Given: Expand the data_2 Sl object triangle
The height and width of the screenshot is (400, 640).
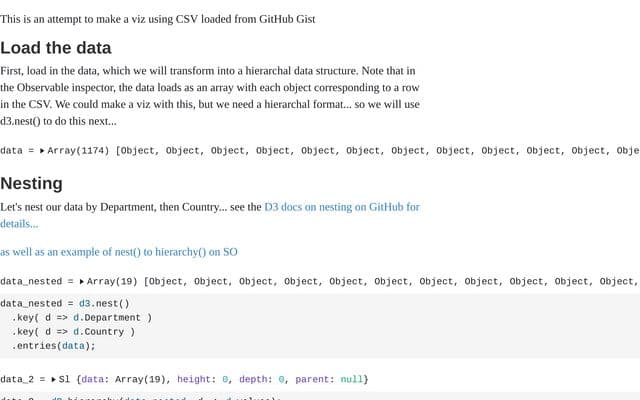Looking at the screenshot, I should point(53,379).
